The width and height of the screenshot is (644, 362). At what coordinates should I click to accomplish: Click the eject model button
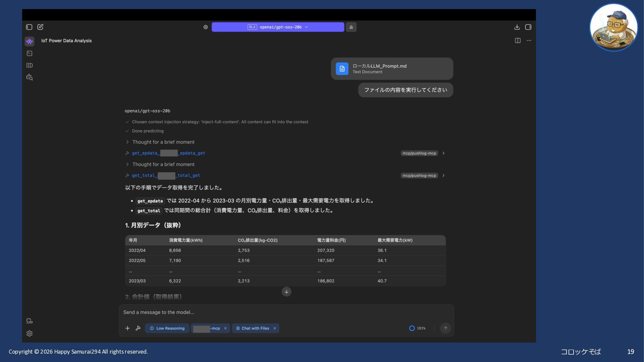coord(351,27)
